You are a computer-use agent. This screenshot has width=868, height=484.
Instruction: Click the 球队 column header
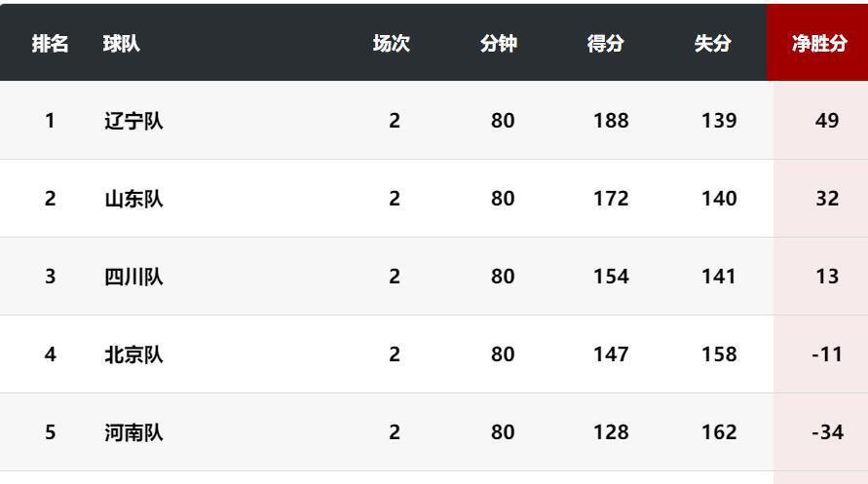click(121, 43)
